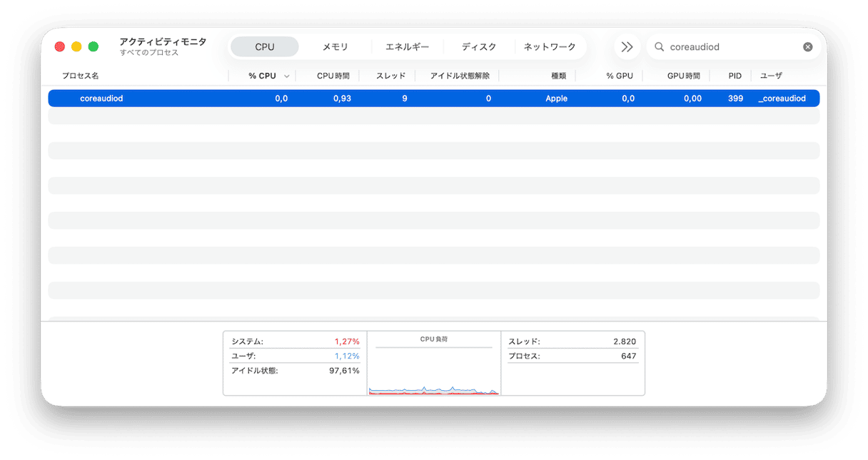Sort by CPU時間 column header
Image resolution: width=868 pixels, height=460 pixels.
coord(333,76)
